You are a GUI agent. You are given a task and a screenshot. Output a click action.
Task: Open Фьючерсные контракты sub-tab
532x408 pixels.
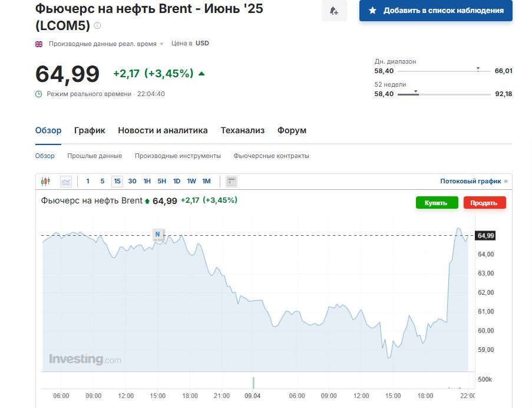click(272, 156)
